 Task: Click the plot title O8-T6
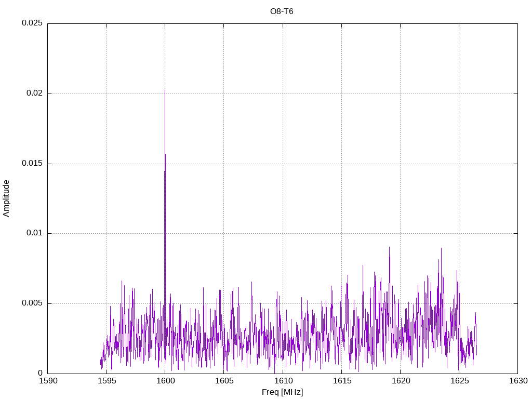(x=282, y=11)
